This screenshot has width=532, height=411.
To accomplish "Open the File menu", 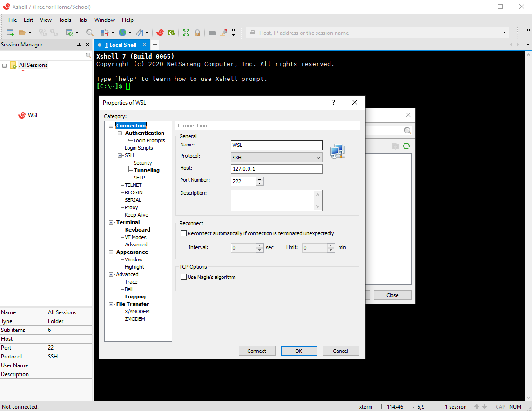I will pyautogui.click(x=13, y=20).
